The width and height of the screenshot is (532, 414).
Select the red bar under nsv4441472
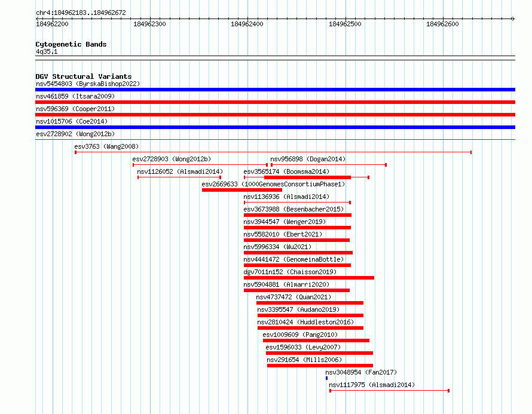[x=297, y=265]
